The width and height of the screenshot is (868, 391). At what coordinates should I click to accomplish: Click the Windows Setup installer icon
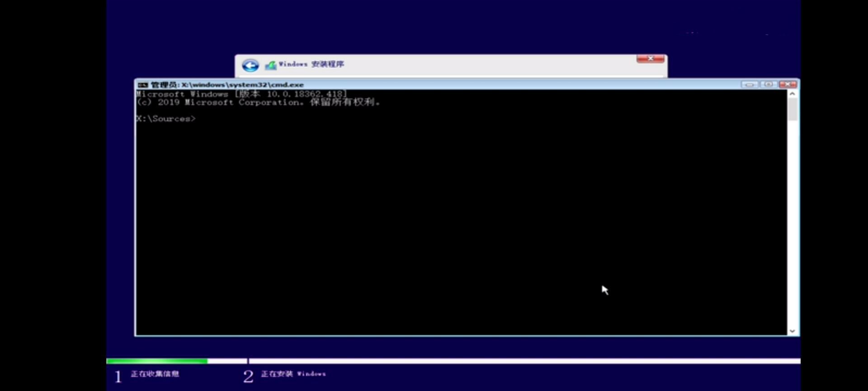(x=270, y=66)
